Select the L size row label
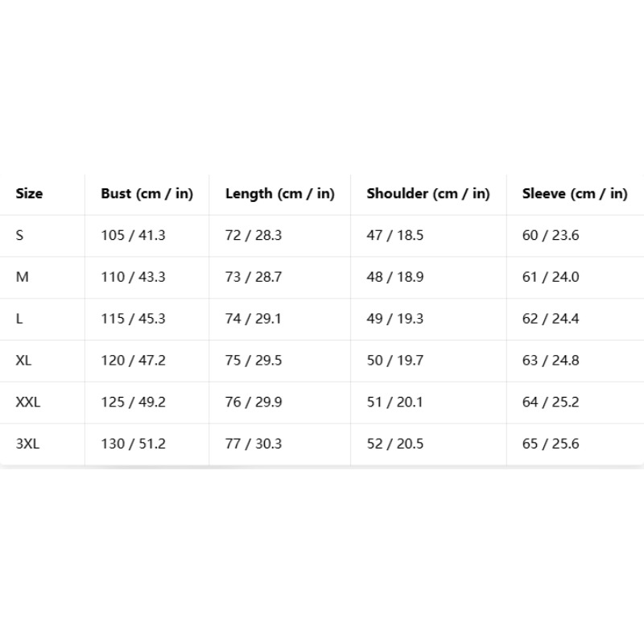This screenshot has height=644, width=644. pyautogui.click(x=19, y=319)
